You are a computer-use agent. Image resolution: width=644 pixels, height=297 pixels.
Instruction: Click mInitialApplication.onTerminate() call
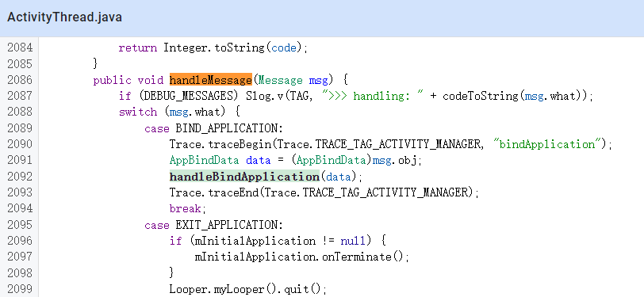point(300,257)
